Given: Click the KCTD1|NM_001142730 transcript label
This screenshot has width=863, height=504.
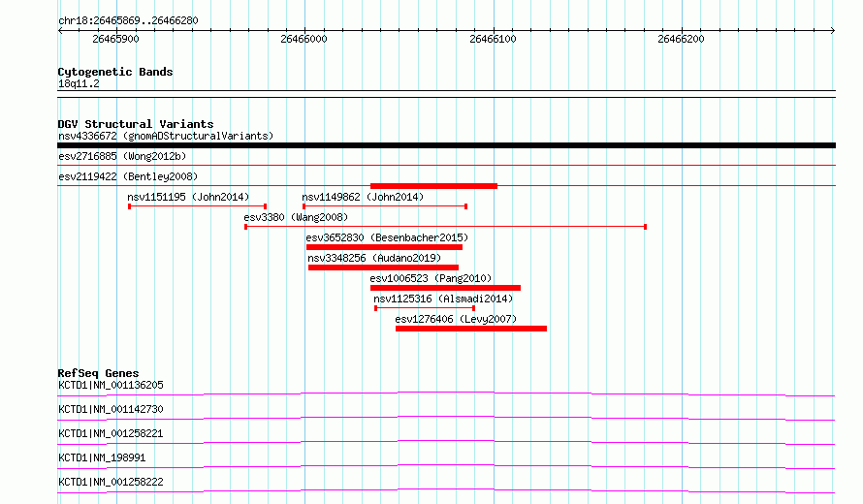Looking at the screenshot, I should [x=111, y=409].
